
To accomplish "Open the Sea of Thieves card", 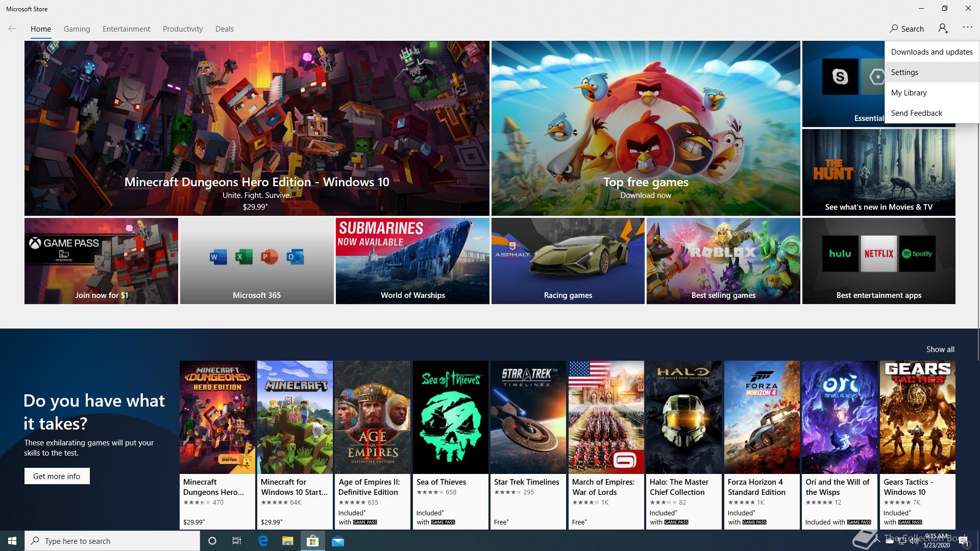I will point(451,445).
